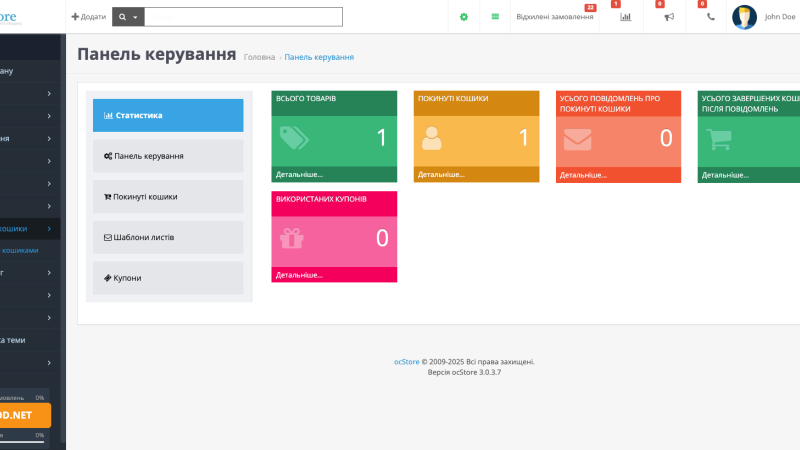Click user icon in Покинуті кошики card
The height and width of the screenshot is (450, 800).
click(432, 138)
